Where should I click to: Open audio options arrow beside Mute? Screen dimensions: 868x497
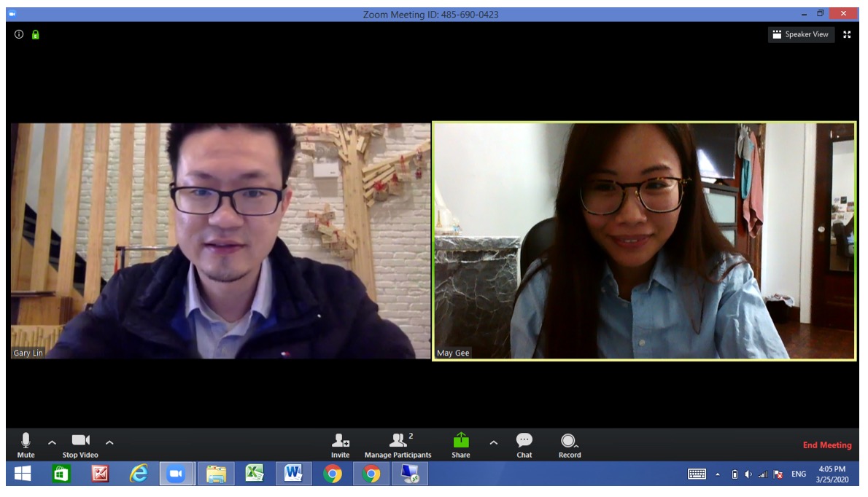coord(52,443)
